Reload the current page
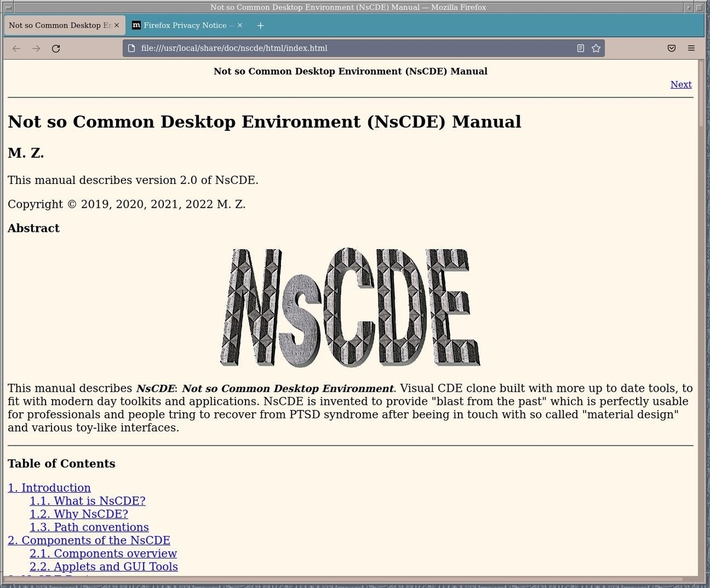Viewport: 710px width, 588px height. point(56,49)
